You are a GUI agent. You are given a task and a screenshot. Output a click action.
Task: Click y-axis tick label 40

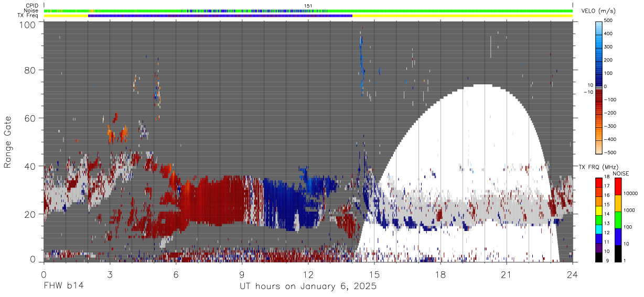pyautogui.click(x=30, y=166)
